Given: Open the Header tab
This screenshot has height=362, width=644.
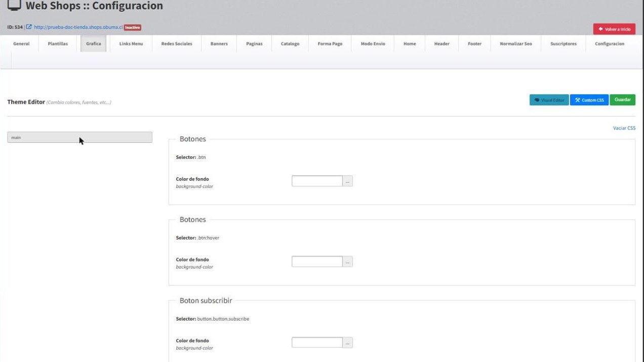Looking at the screenshot, I should click(x=442, y=44).
